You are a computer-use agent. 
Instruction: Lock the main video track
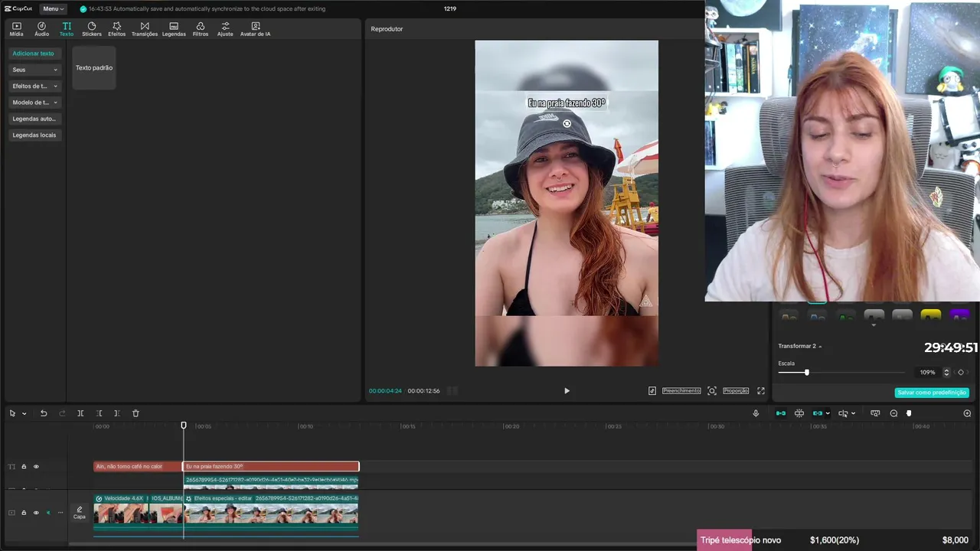[24, 513]
